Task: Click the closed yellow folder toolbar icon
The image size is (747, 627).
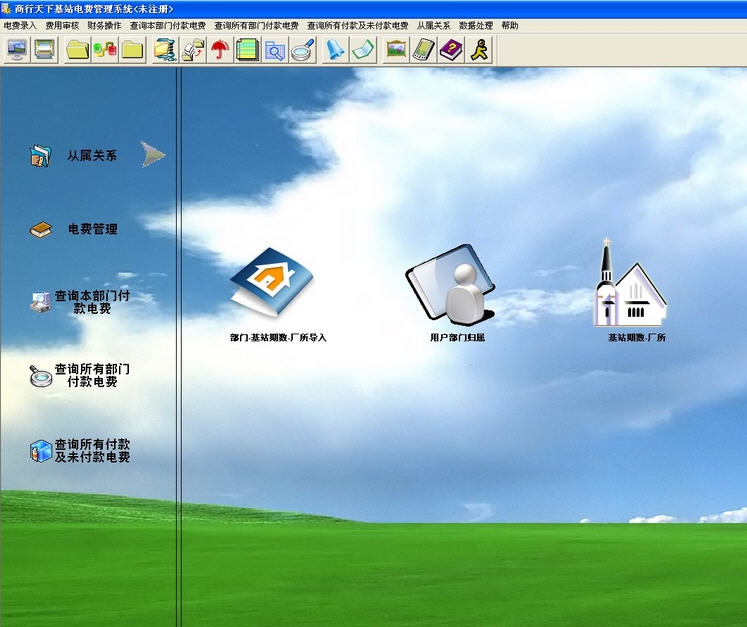Action: 132,50
